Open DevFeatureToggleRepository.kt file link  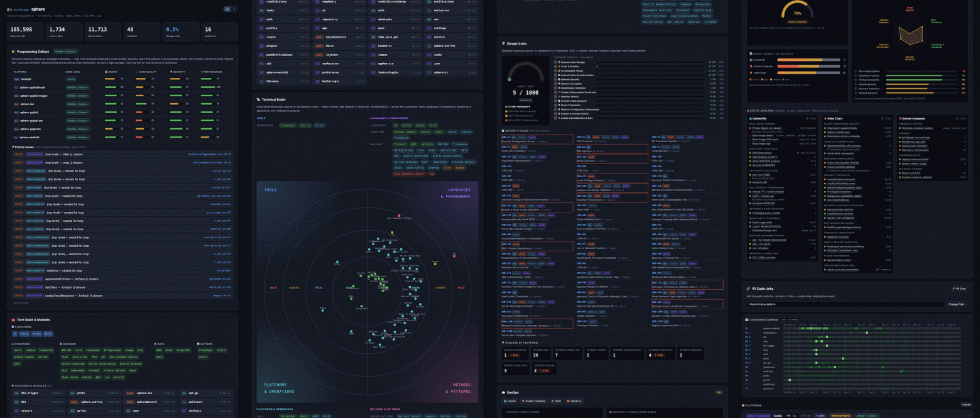[209, 154]
